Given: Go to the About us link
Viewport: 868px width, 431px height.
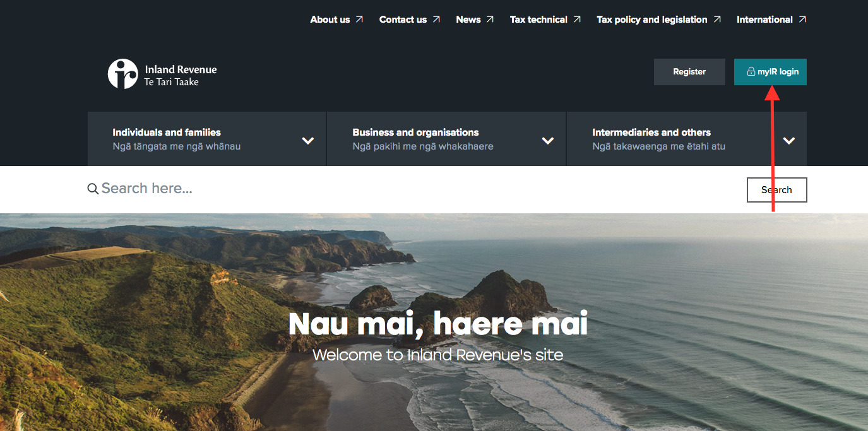Looking at the screenshot, I should (330, 20).
